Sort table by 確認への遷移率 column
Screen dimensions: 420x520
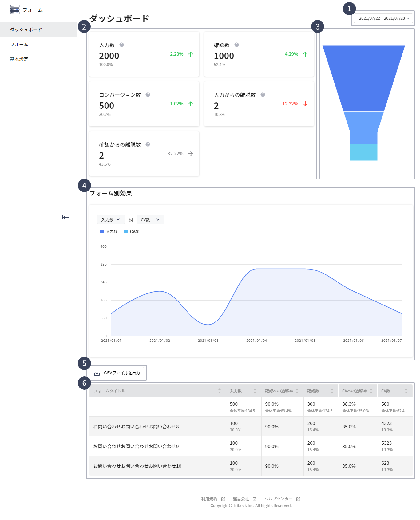coord(297,391)
